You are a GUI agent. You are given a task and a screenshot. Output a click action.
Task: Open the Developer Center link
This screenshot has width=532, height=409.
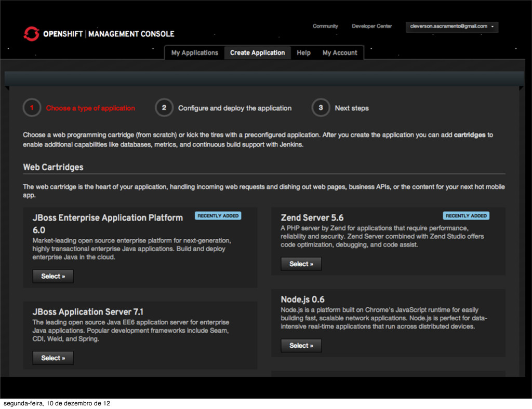[x=372, y=26]
